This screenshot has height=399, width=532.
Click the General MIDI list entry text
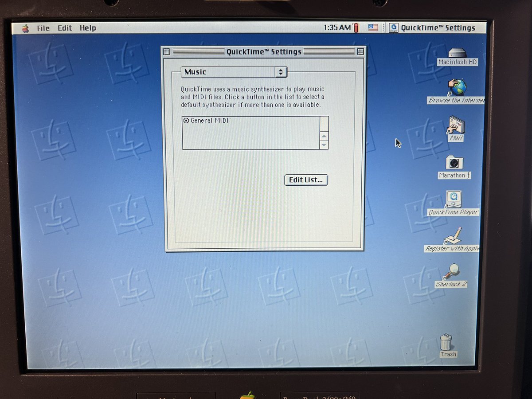[209, 121]
